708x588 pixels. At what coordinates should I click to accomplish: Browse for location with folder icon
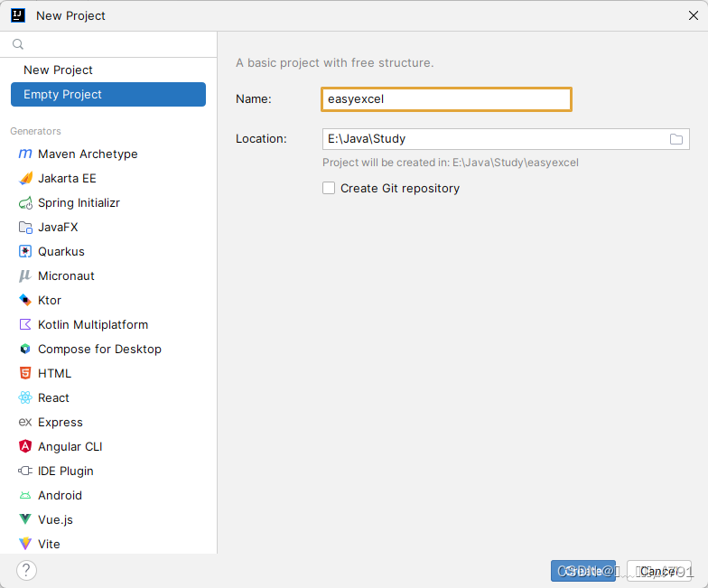pos(675,139)
